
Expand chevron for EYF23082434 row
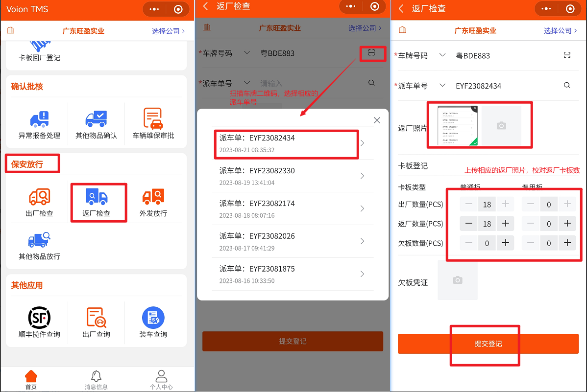(362, 143)
